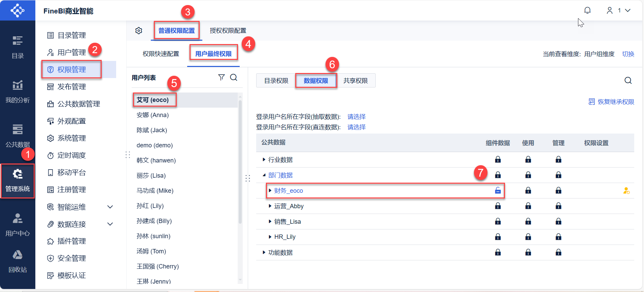Open the 目录 sidebar section

tap(18, 47)
